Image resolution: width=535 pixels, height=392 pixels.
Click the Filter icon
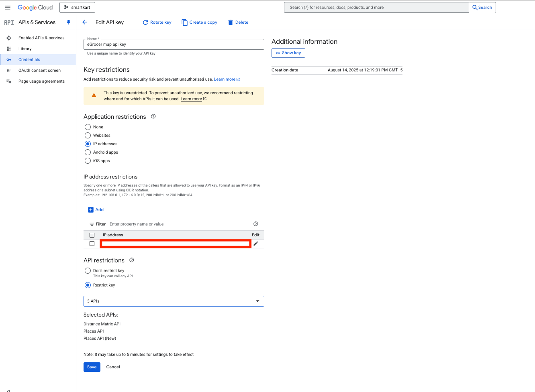coord(92,224)
